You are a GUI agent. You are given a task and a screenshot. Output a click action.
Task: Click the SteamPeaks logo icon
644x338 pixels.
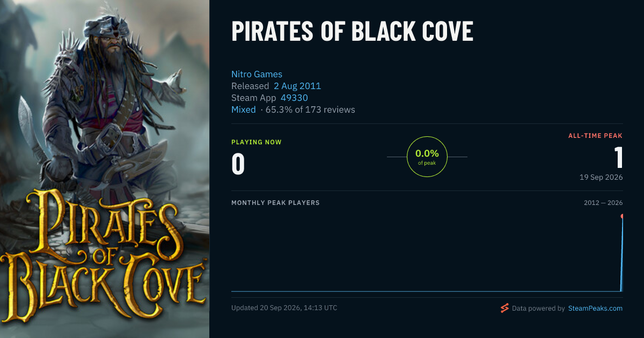504,308
